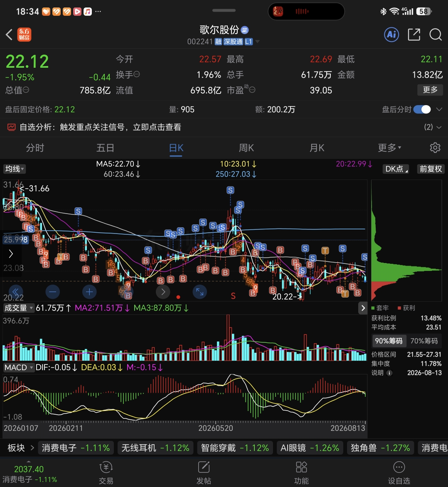Move chart forward with right arrow icon

click(x=163, y=292)
